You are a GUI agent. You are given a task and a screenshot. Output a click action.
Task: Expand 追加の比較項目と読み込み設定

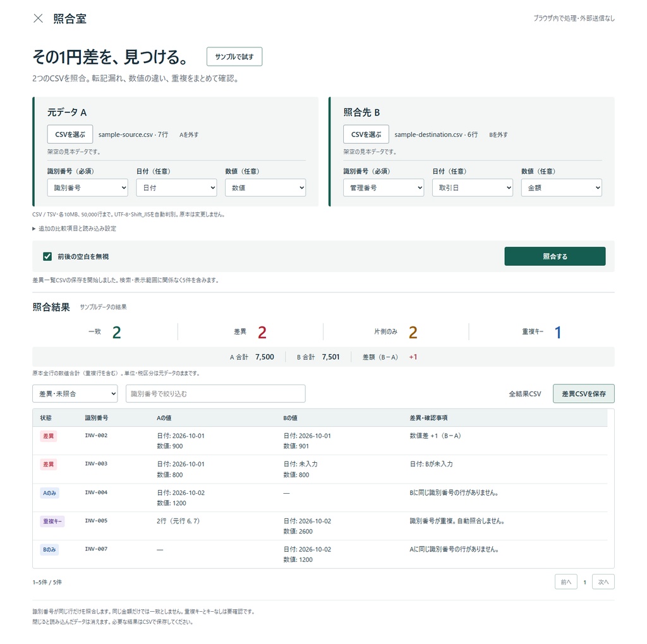(75, 229)
